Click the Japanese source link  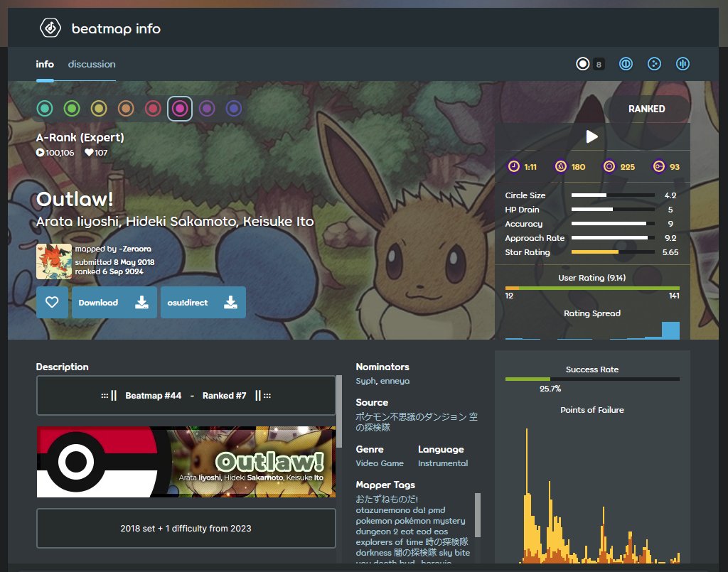(417, 421)
